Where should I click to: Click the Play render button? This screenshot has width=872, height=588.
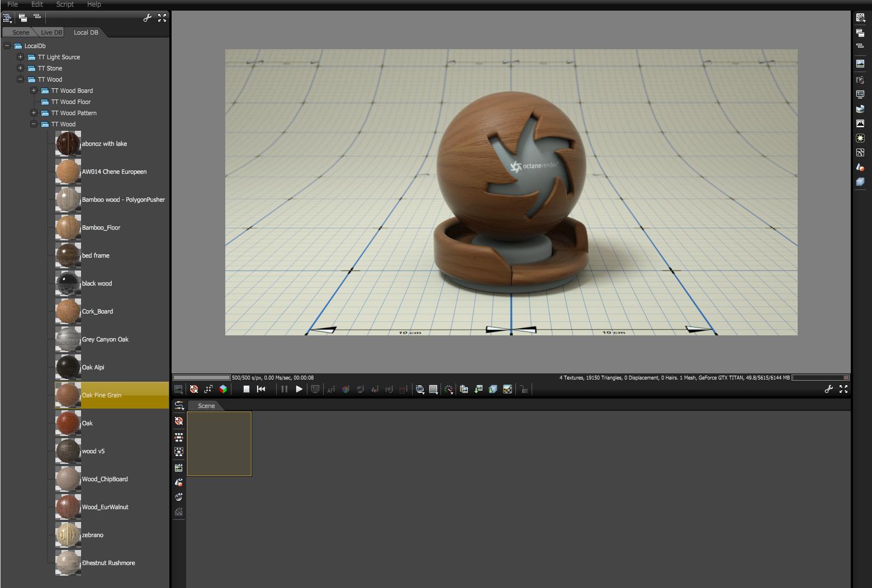click(x=299, y=389)
